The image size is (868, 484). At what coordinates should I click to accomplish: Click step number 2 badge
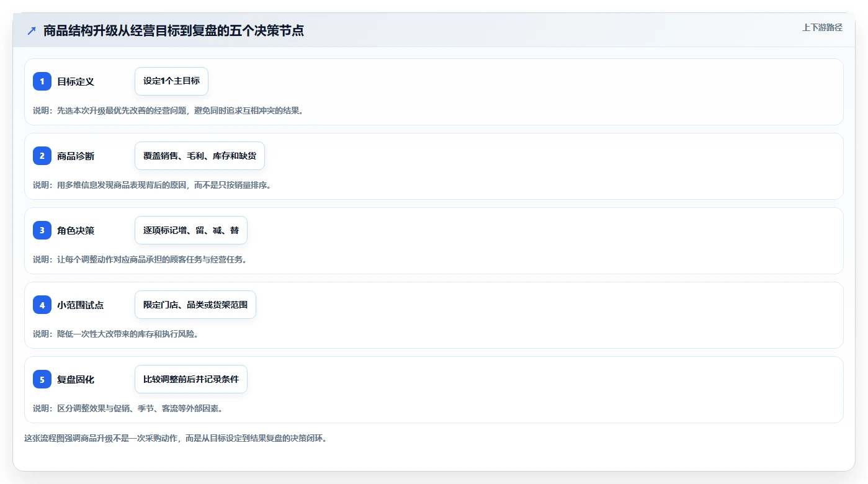point(42,156)
